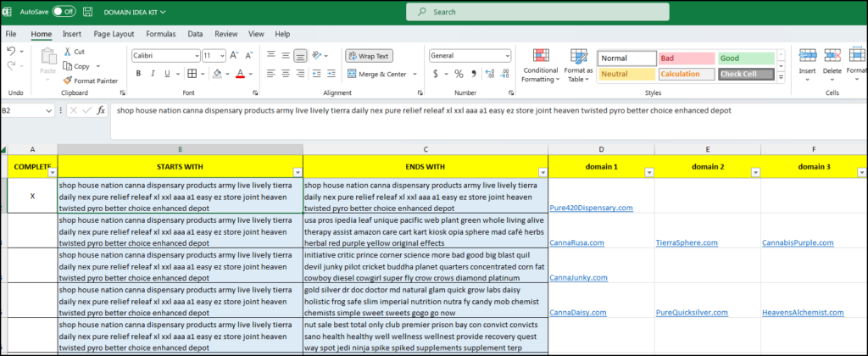Apply the Check Cell style
This screenshot has height=356, width=868.
click(746, 75)
